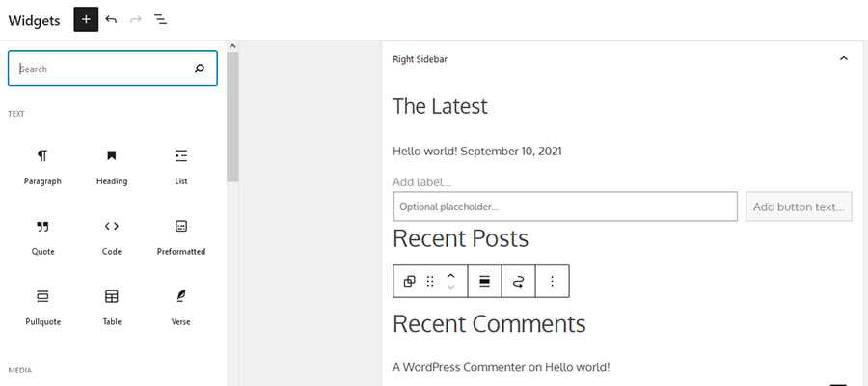Insert a Code block
The image size is (868, 386).
pos(112,234)
